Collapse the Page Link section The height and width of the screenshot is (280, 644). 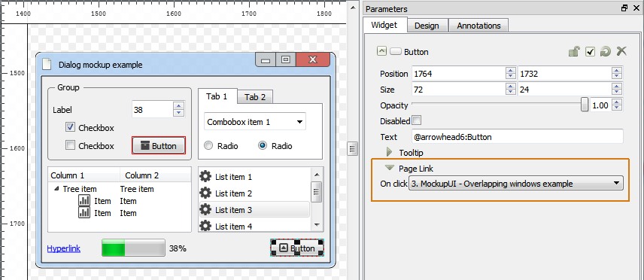[390, 168]
